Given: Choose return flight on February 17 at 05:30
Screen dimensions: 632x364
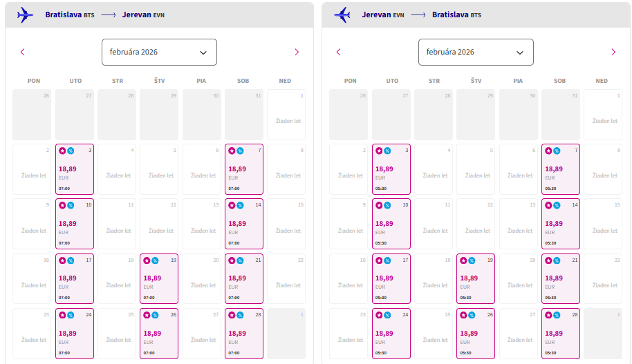Looking at the screenshot, I should (x=391, y=279).
